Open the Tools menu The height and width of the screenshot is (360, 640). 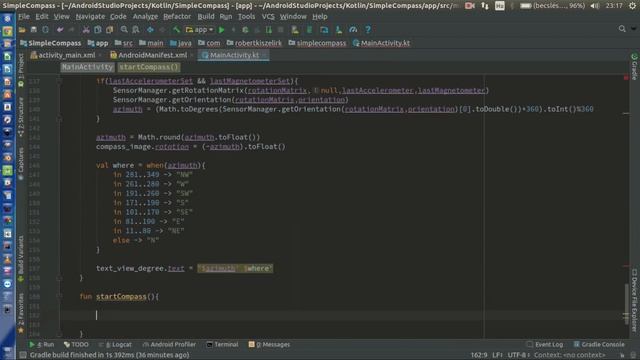click(x=246, y=17)
